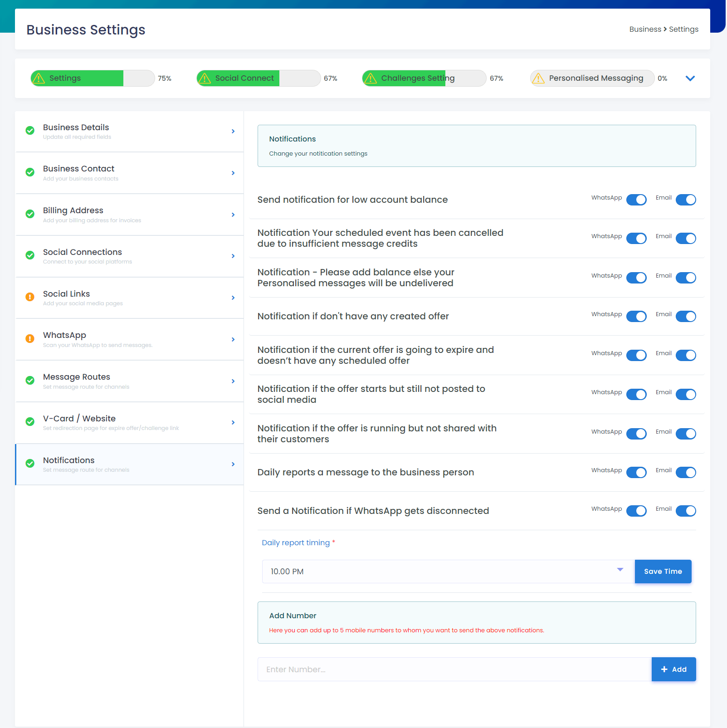Screen dimensions: 727x728
Task: Open the Billing Address settings section
Action: [130, 215]
